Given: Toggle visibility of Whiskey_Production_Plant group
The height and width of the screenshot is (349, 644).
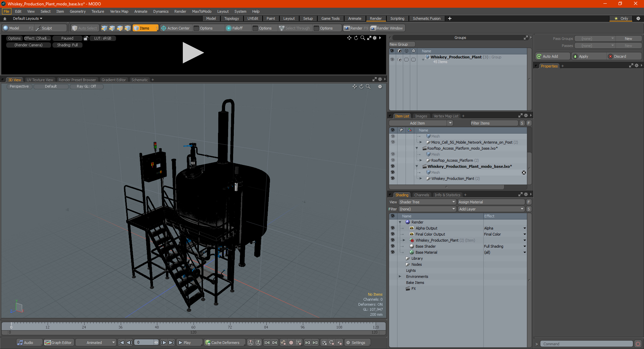Looking at the screenshot, I should (x=392, y=59).
